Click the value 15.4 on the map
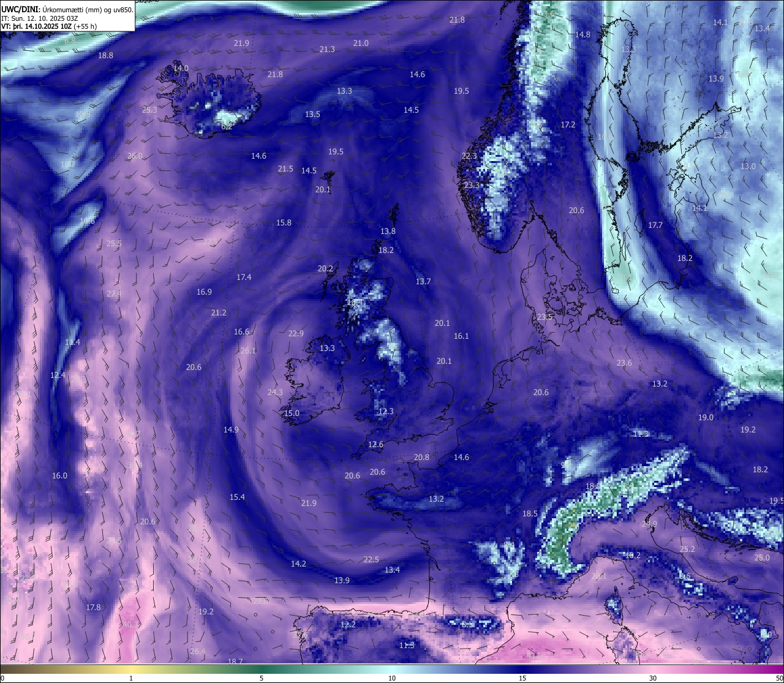Viewport: 784px width, 683px height. coord(237,497)
